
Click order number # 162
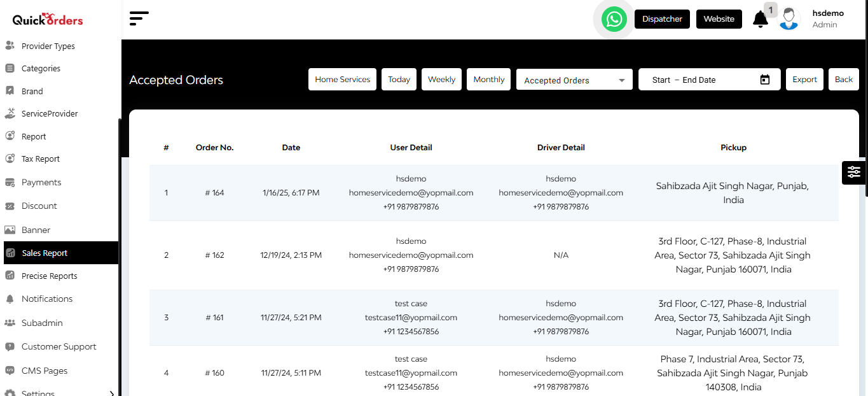pyautogui.click(x=215, y=255)
